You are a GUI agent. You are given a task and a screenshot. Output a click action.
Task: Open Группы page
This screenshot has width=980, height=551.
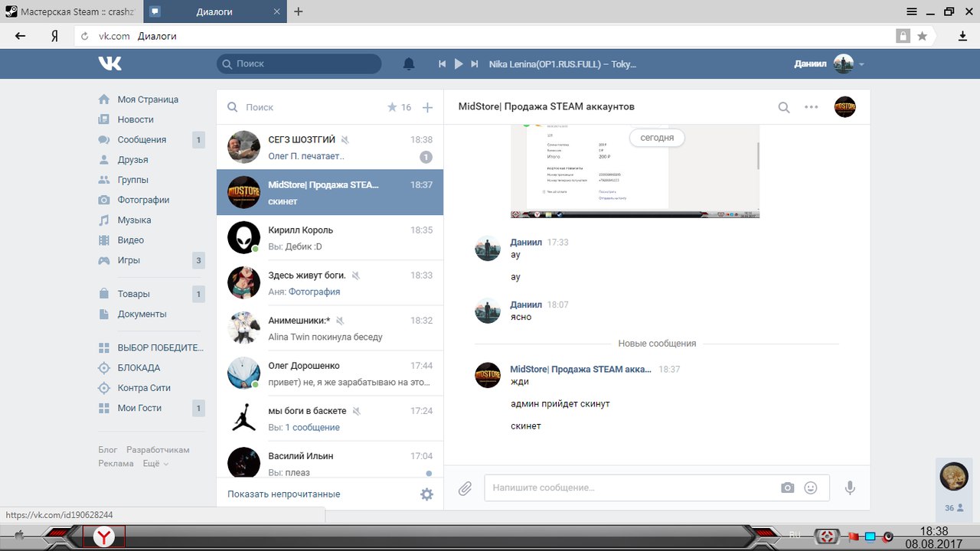[132, 180]
